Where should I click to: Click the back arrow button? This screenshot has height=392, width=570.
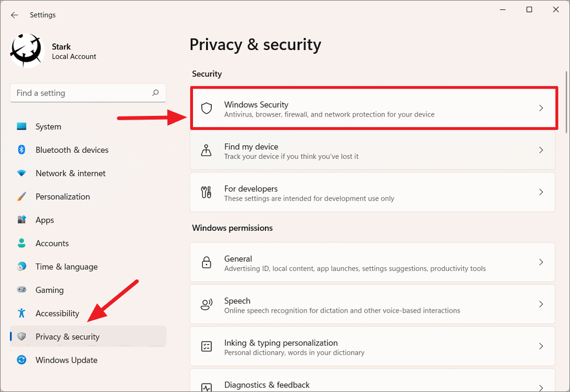click(14, 15)
